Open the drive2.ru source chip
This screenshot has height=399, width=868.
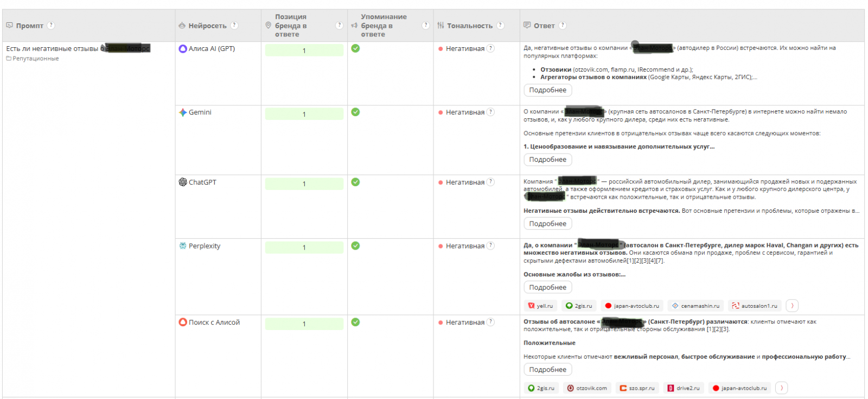point(684,388)
